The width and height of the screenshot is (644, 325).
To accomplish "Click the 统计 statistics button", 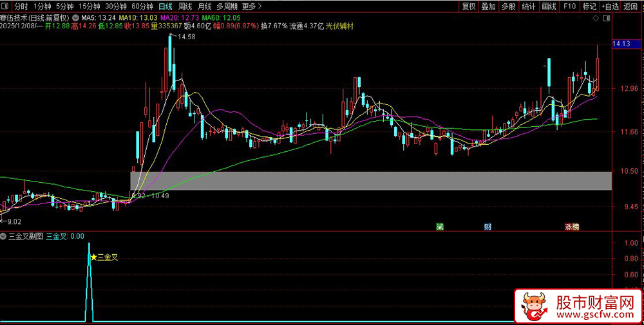I will pos(529,6).
